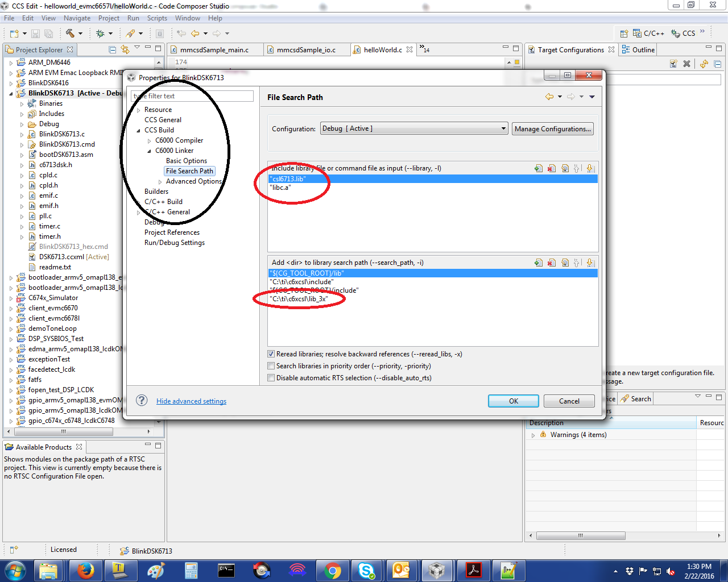Switch to the Search tab
This screenshot has width=728, height=582.
tap(635, 398)
